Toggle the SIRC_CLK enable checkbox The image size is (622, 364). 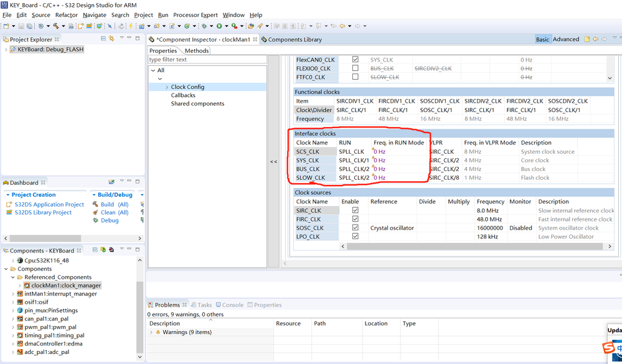(x=356, y=210)
